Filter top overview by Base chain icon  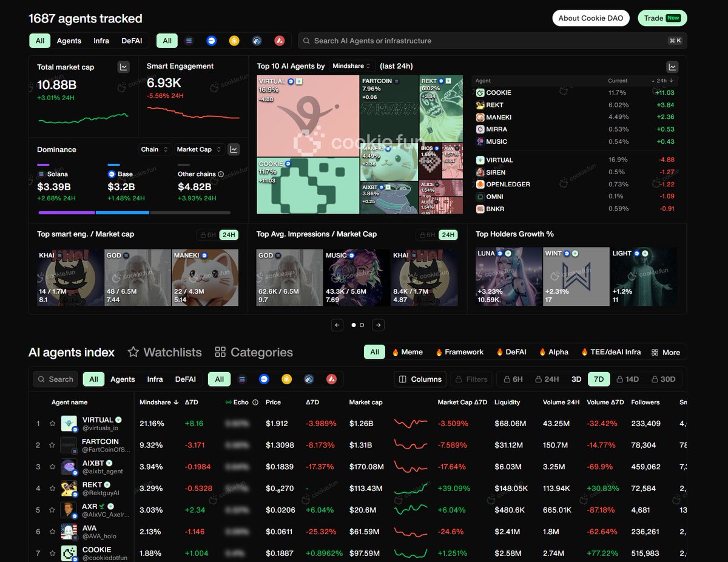coord(211,41)
